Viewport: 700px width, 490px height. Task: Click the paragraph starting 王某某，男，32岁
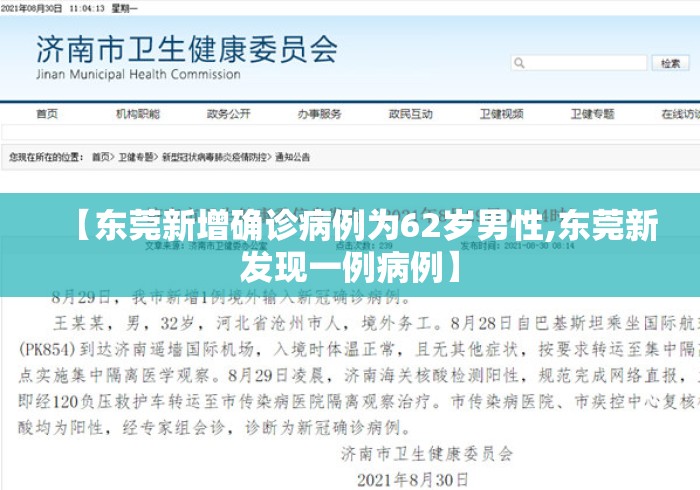click(x=359, y=375)
